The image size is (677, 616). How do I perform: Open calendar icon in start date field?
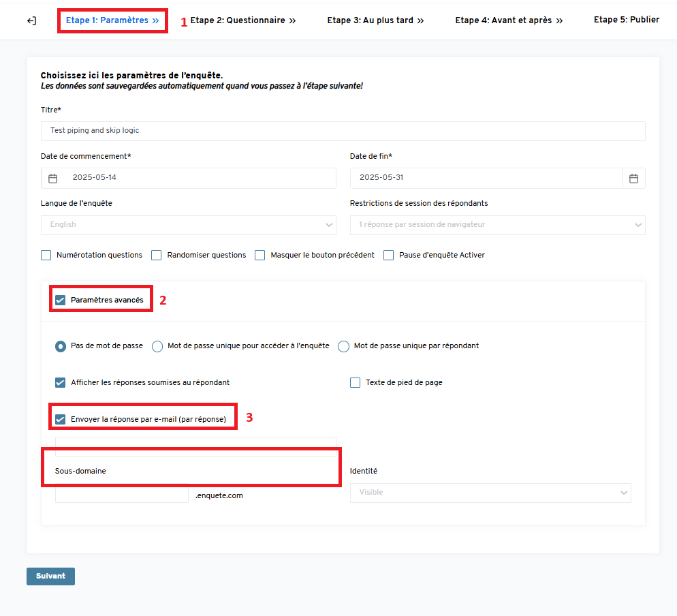(53, 179)
